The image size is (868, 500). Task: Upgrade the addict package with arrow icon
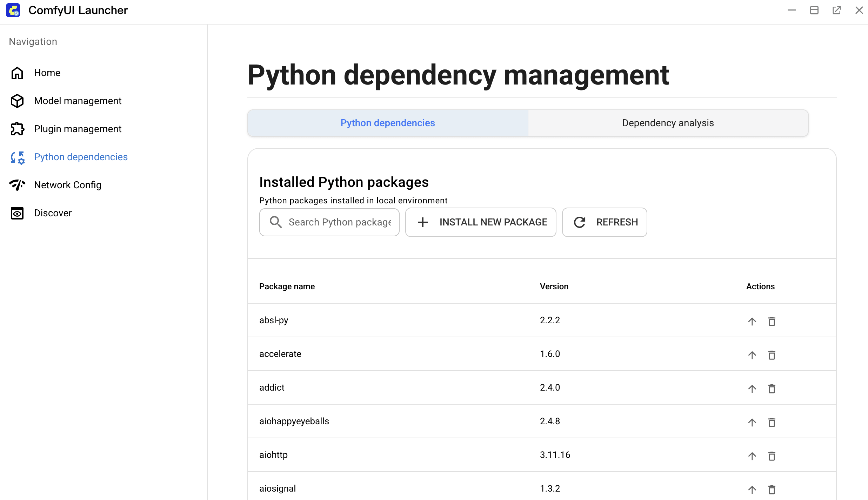pos(752,388)
